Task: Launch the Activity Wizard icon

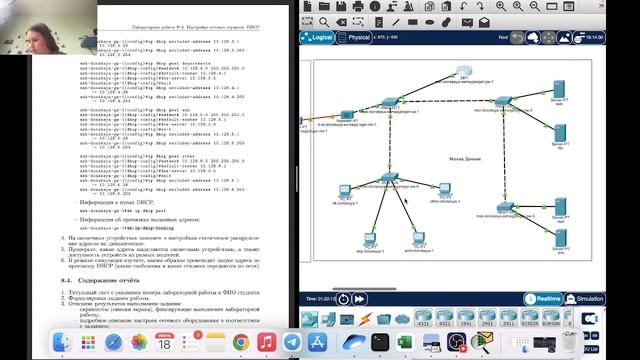Action: pyautogui.click(x=408, y=6)
